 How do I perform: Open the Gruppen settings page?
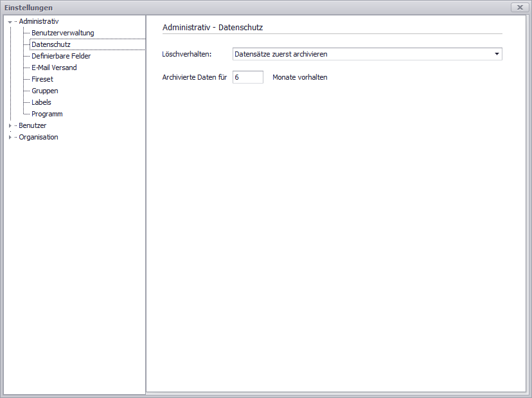point(45,91)
